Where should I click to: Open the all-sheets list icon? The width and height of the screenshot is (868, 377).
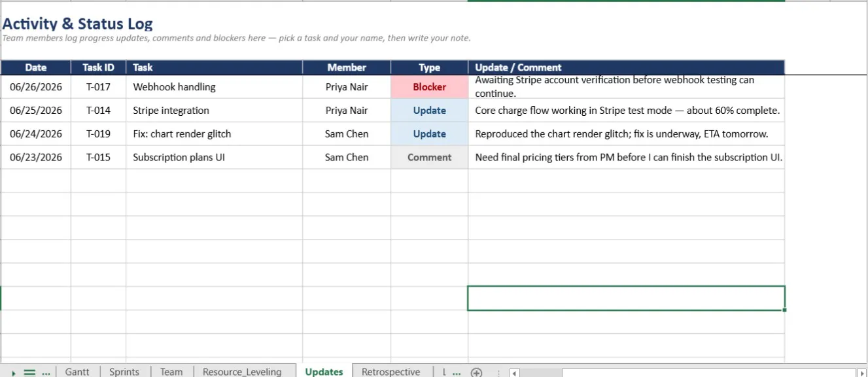pyautogui.click(x=29, y=372)
